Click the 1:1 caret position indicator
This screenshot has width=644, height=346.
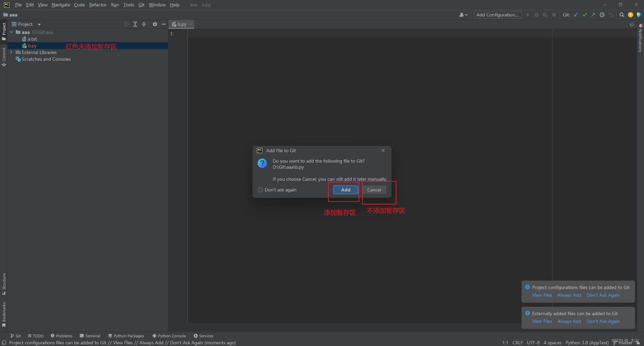click(x=505, y=343)
